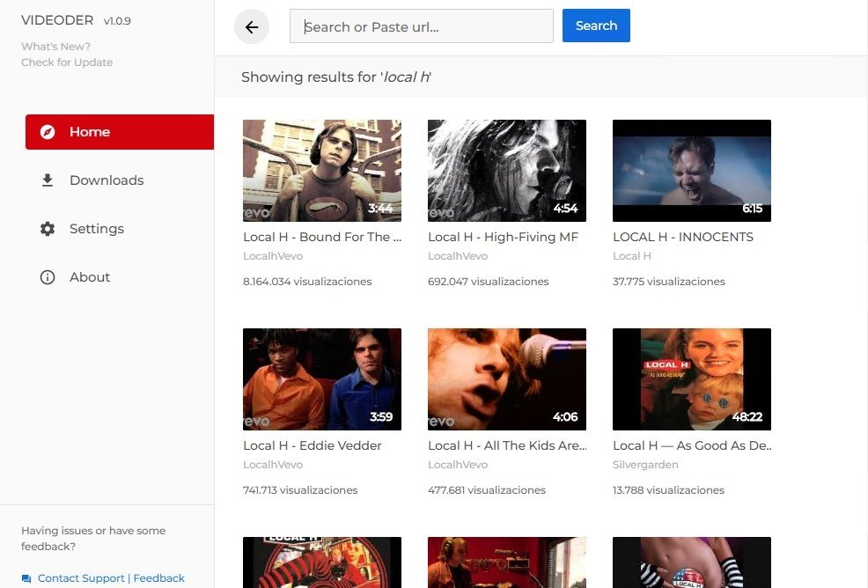Click the Contact Support chat icon
This screenshot has height=588, width=868.
tap(26, 578)
